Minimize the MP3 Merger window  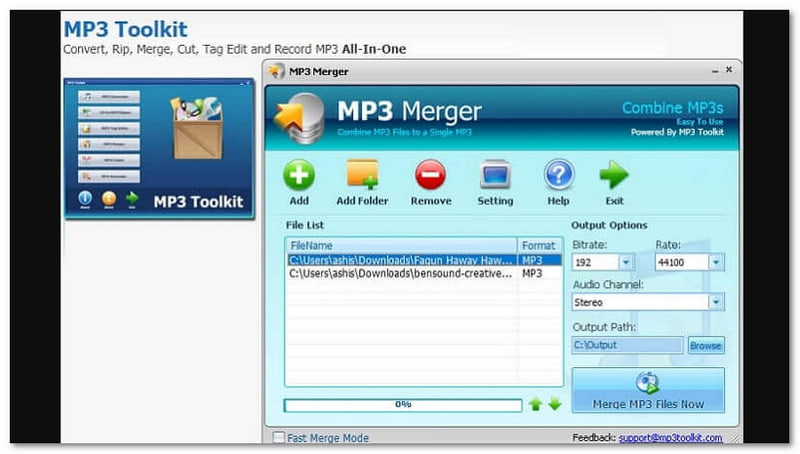pyautogui.click(x=715, y=71)
